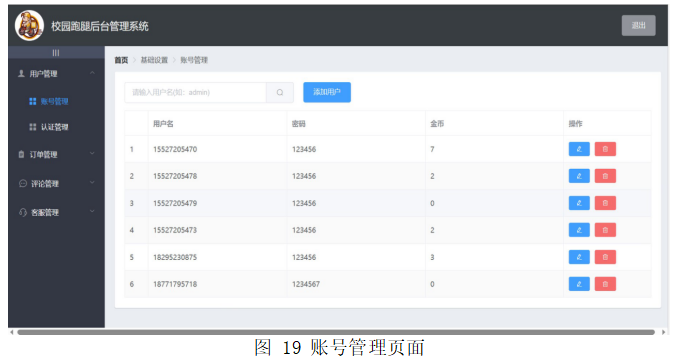
Task: Expand the 评论管理 sidebar menu
Action: click(56, 183)
